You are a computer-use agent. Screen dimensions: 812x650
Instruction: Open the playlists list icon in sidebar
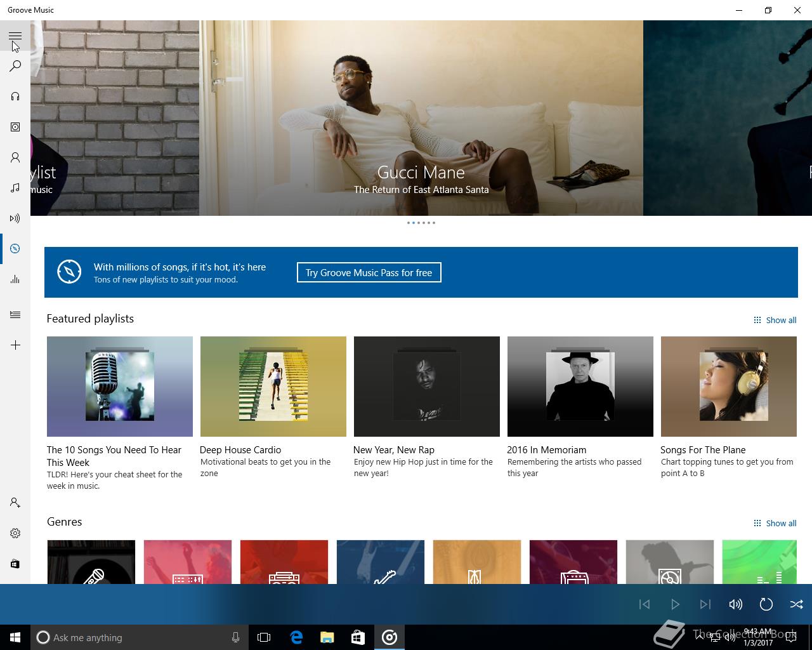click(15, 315)
